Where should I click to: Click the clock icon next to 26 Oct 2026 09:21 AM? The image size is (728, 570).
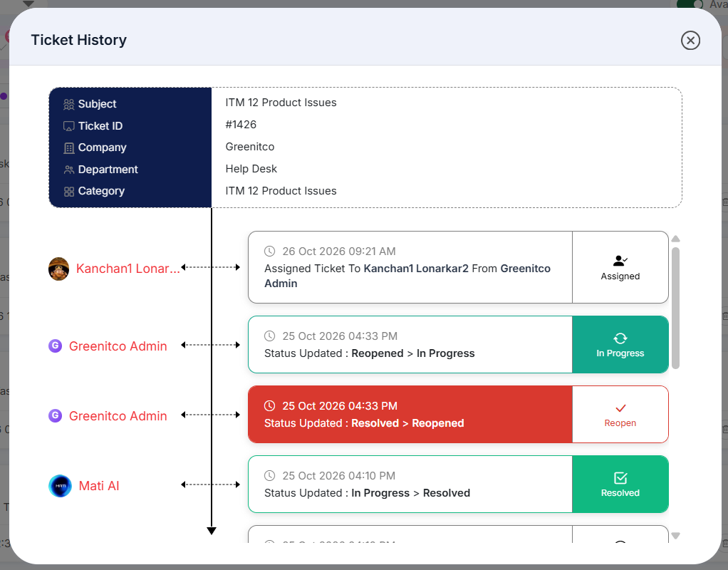tap(270, 252)
